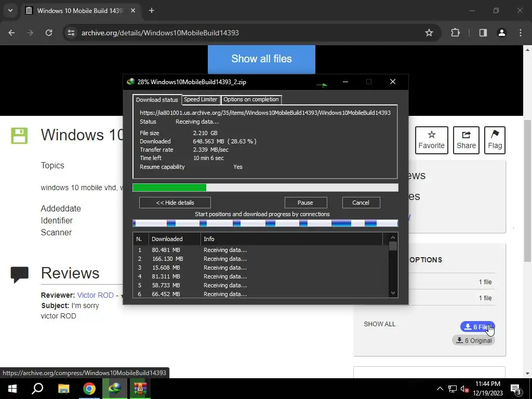Open the Chrome three-dot menu
This screenshot has height=399, width=532.
point(521,33)
